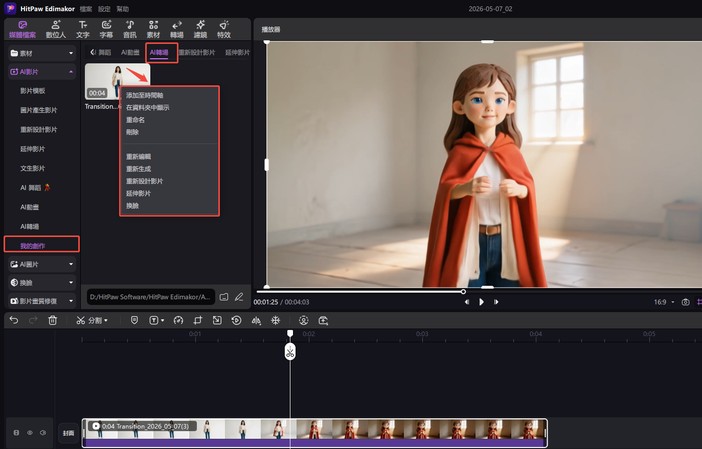Viewport: 702px width, 449px height.
Task: Click the timeline playhead marker
Action: [x=290, y=334]
